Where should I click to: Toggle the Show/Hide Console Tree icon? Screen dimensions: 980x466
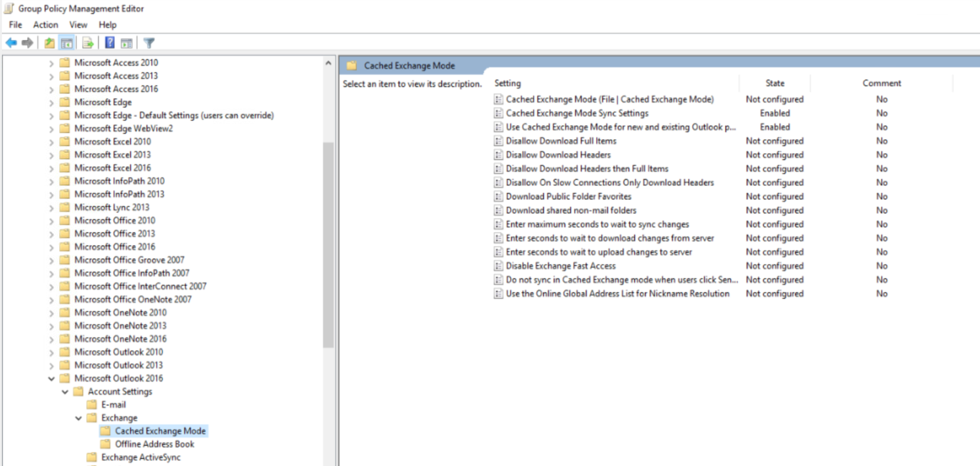pyautogui.click(x=66, y=43)
